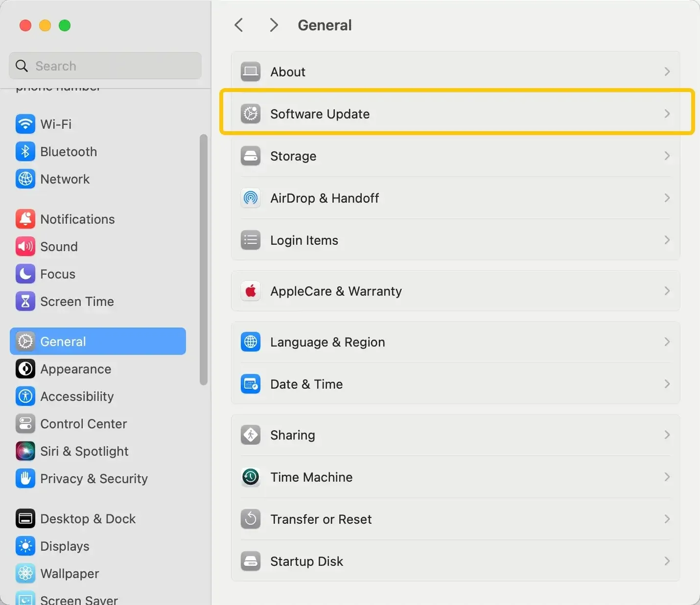Viewport: 700px width, 605px height.
Task: Click the About laptop icon
Action: point(251,71)
